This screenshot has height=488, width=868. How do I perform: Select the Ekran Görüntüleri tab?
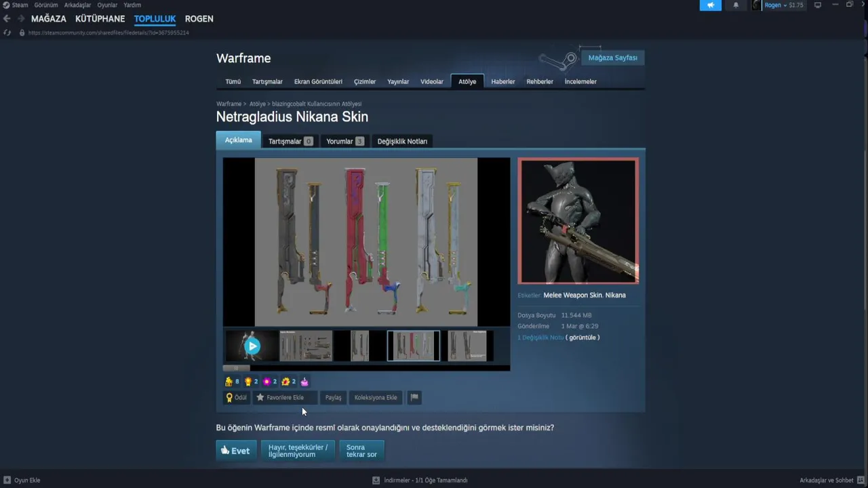click(x=318, y=81)
